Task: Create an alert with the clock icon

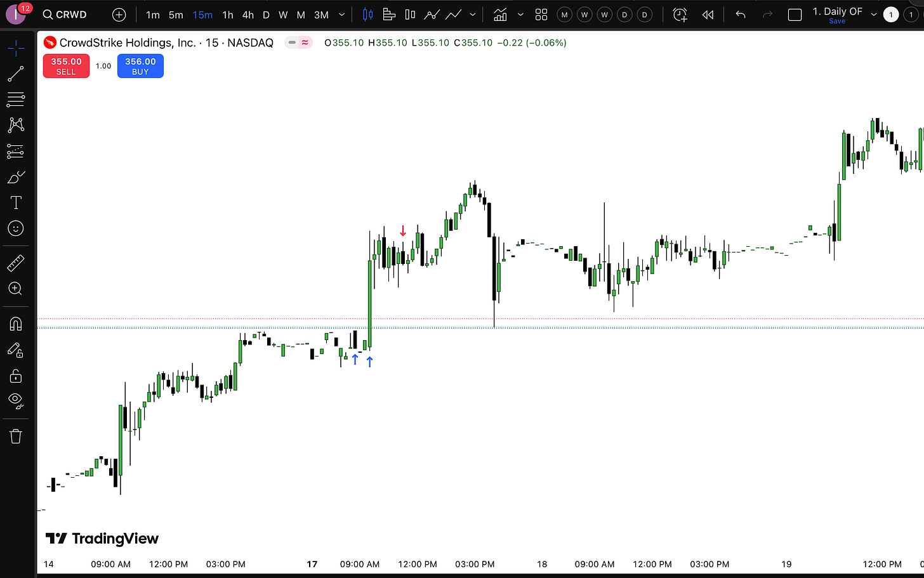Action: tap(680, 15)
